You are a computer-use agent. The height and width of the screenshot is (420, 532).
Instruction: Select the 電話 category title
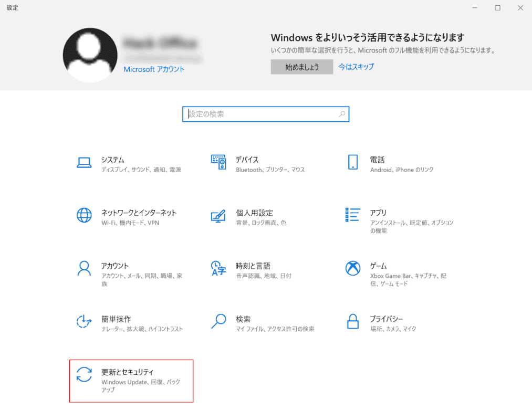point(377,160)
